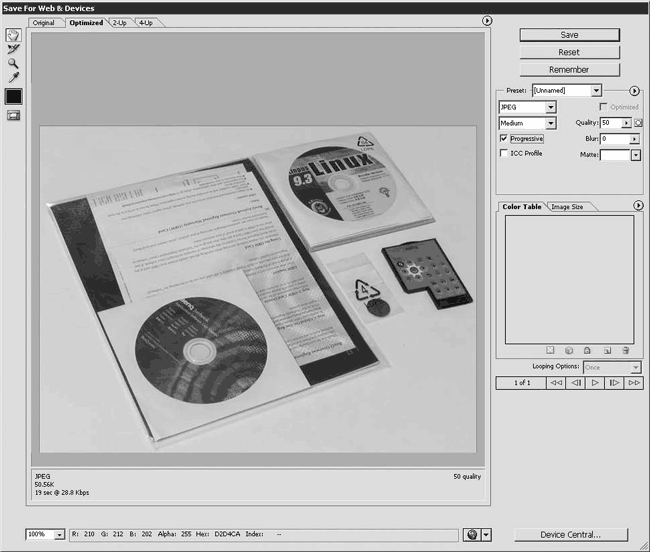Open the 100% zoom level dropdown
Image resolution: width=650 pixels, height=552 pixels.
pos(61,535)
